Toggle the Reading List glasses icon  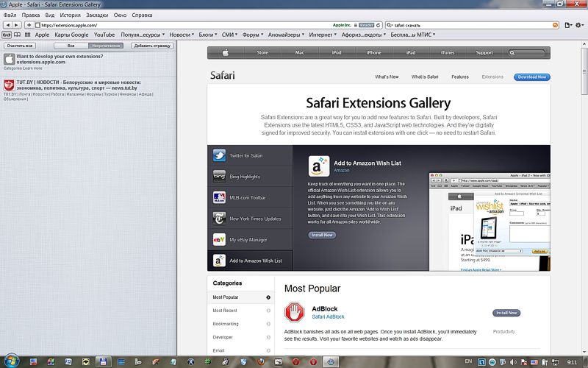click(7, 35)
